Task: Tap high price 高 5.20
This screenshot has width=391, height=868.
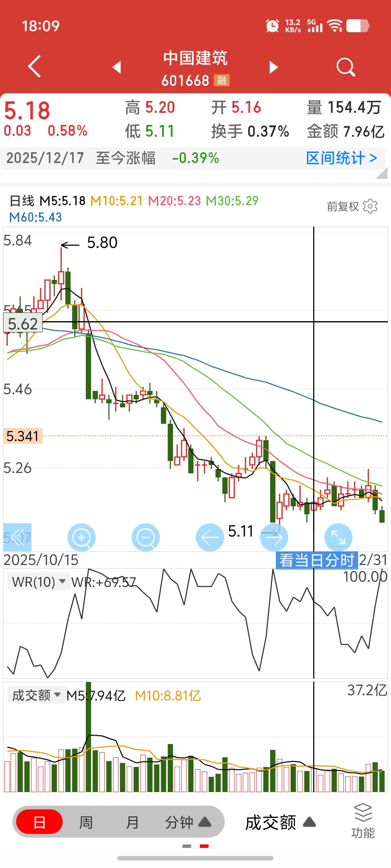Action: click(150, 108)
